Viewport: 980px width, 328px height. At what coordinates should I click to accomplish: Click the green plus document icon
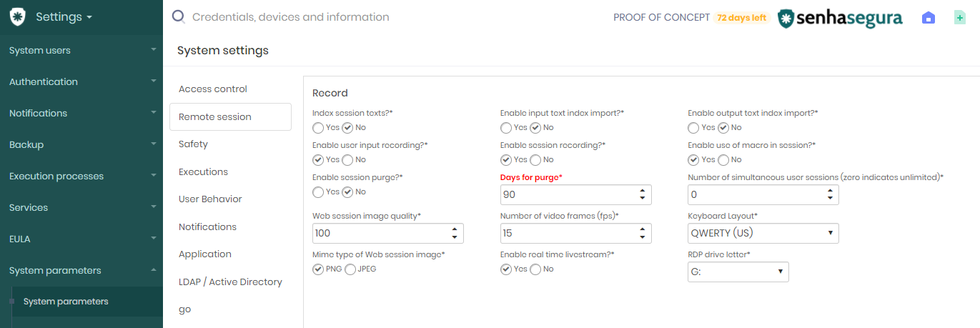coord(960,17)
